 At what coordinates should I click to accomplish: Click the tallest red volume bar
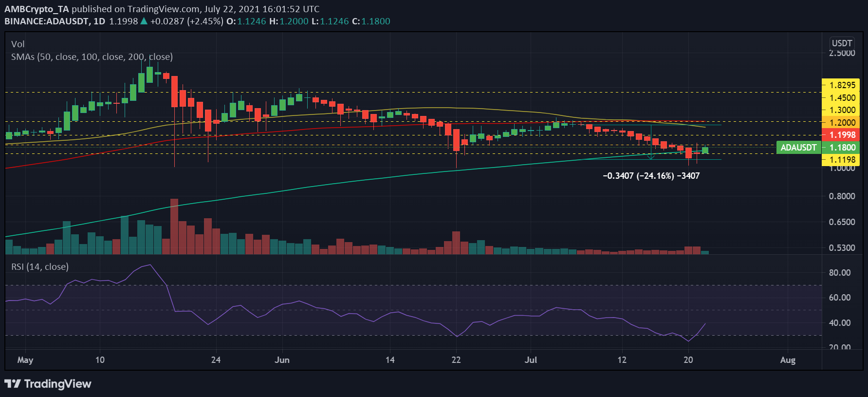[x=174, y=227]
